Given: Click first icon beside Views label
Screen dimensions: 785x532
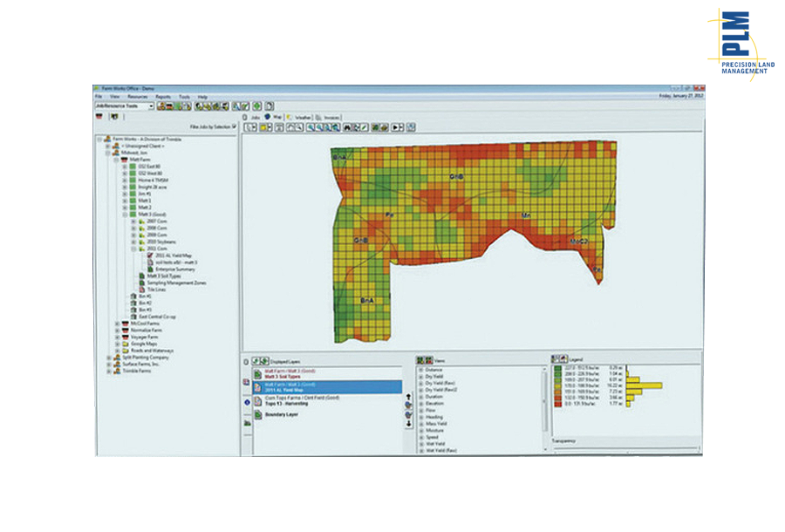Looking at the screenshot, I should 420,360.
